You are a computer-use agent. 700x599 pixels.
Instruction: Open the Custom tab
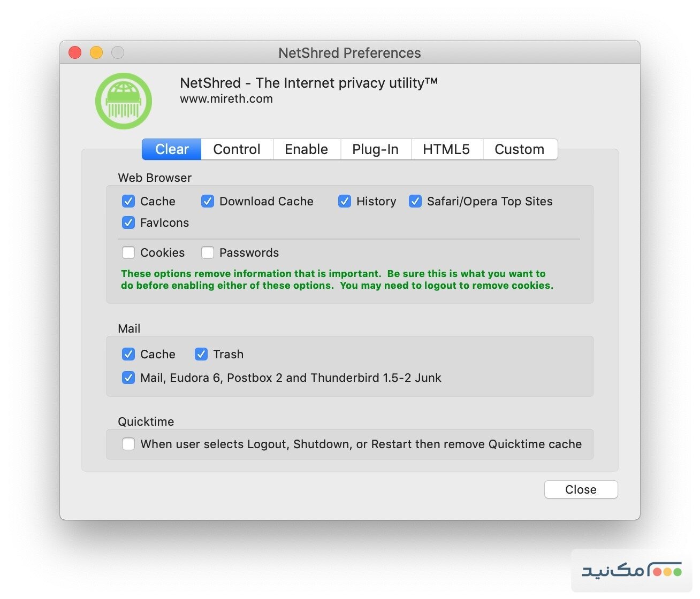[519, 149]
